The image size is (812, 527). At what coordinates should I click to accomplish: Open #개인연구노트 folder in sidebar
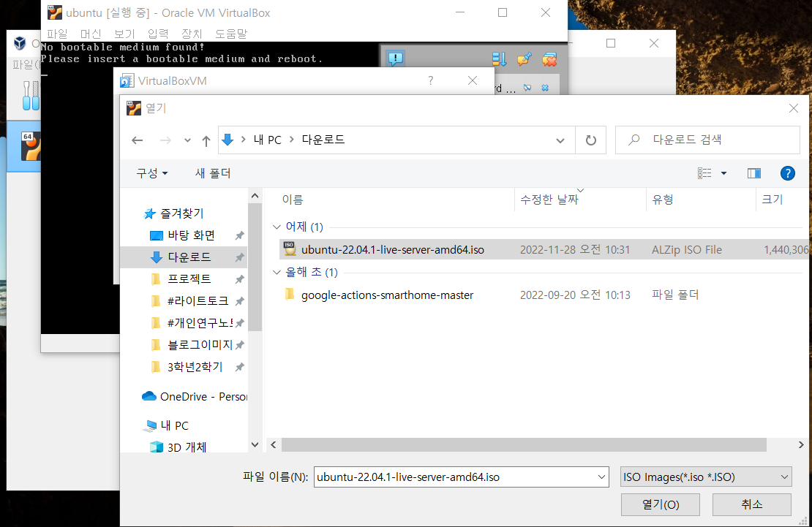point(200,323)
